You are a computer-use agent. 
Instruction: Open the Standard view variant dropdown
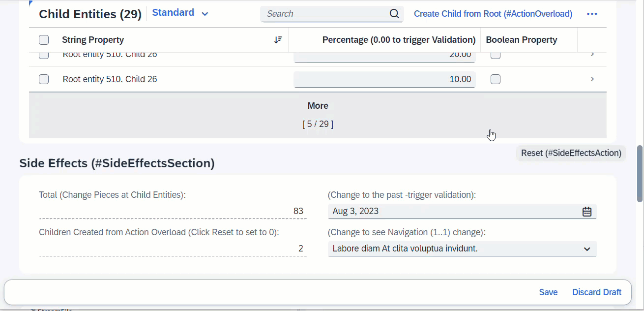coord(205,14)
